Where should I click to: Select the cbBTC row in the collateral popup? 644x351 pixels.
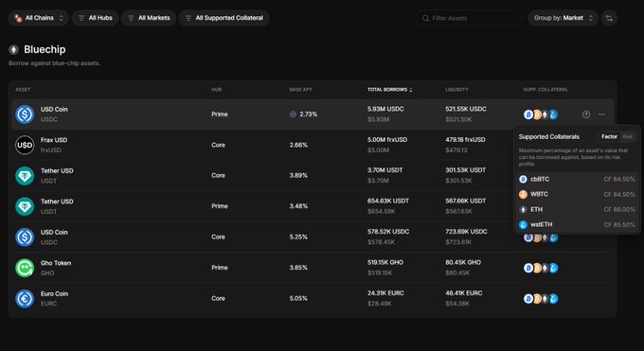(577, 180)
